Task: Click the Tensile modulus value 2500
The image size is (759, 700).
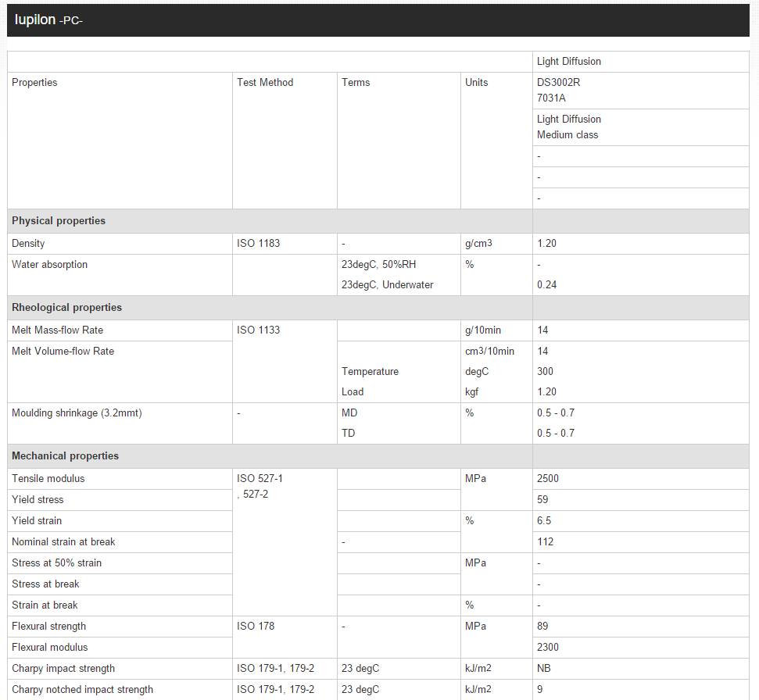Action: pyautogui.click(x=548, y=479)
